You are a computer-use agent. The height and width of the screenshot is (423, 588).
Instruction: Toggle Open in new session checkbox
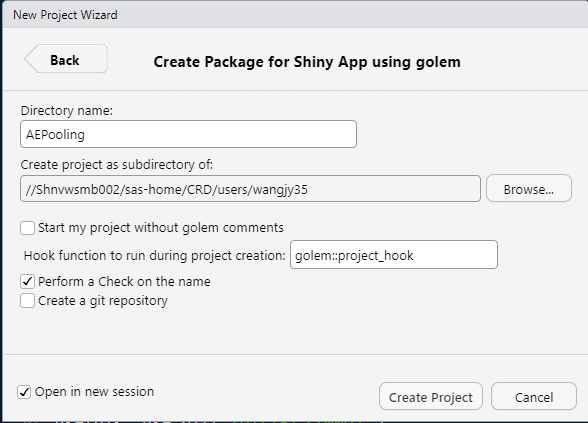(x=24, y=392)
